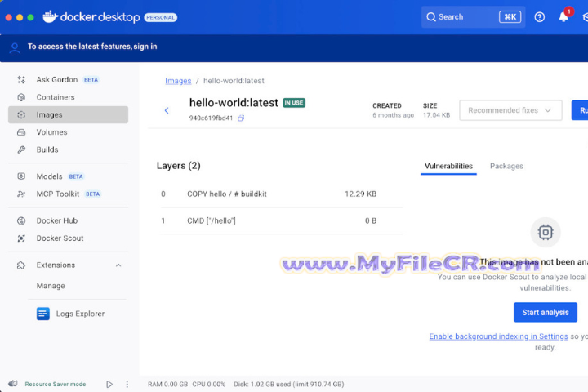Select layer 1 CMD ["/hello"] row
Screen dimensions: 588x392
pyautogui.click(x=282, y=220)
